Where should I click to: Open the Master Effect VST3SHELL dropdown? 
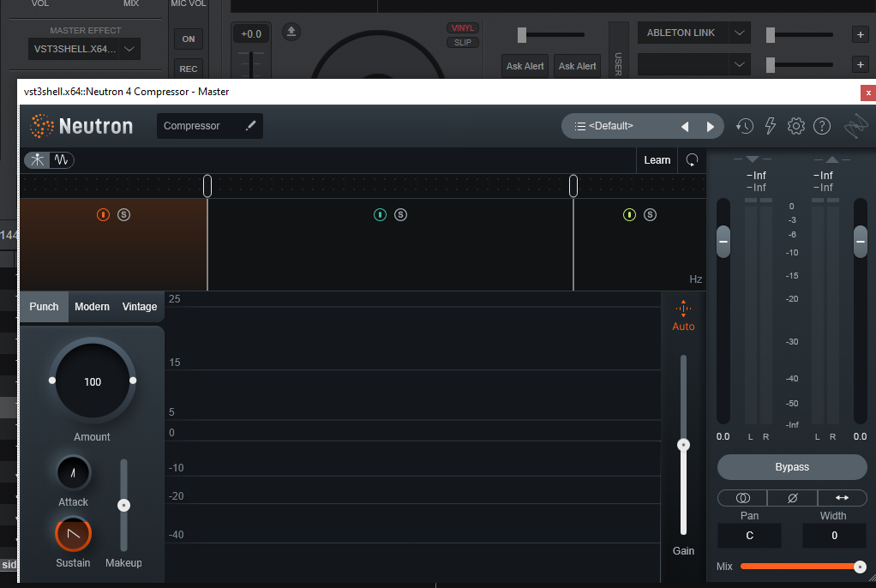(84, 49)
